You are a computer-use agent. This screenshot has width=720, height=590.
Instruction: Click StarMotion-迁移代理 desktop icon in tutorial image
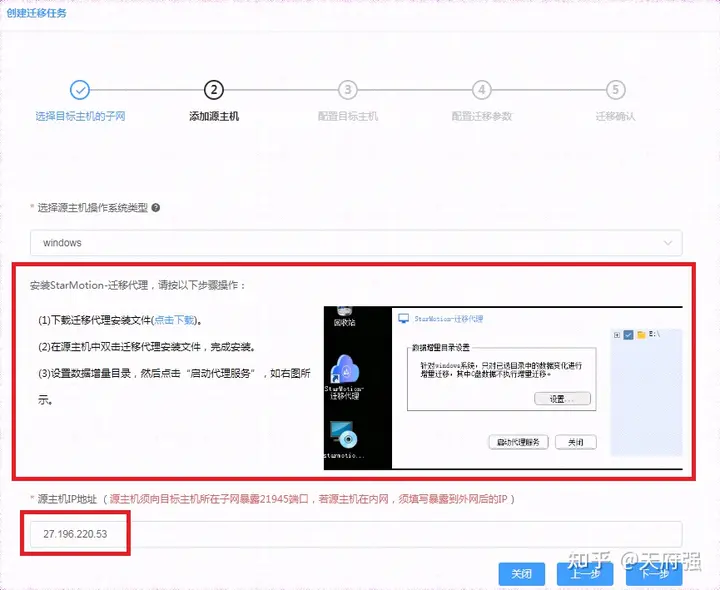(344, 376)
